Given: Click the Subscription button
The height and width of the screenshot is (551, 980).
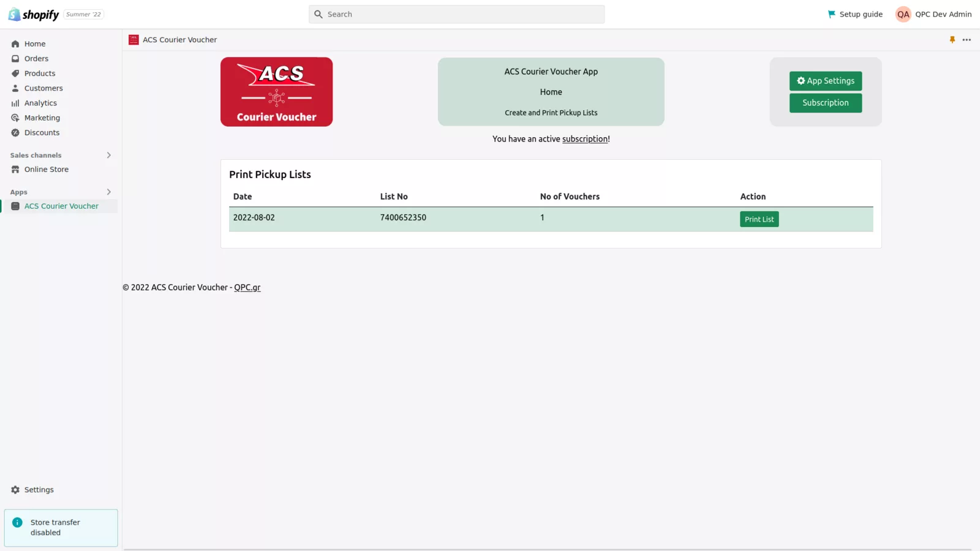Looking at the screenshot, I should (x=826, y=103).
